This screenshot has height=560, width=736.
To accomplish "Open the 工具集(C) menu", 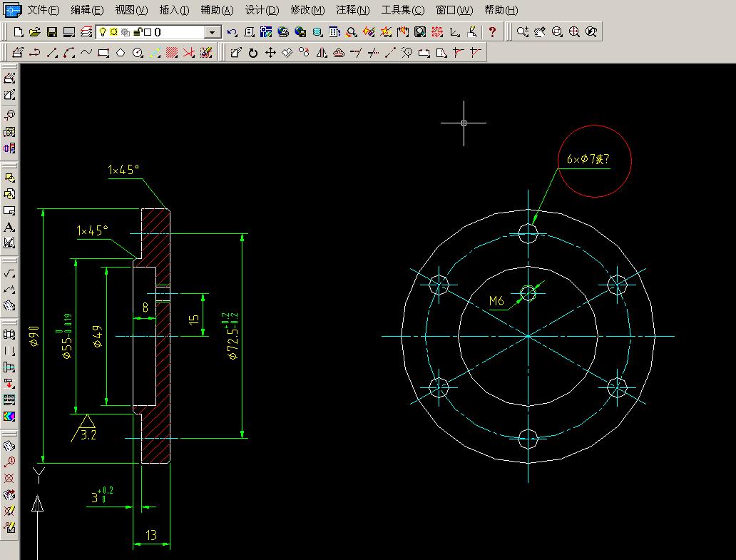I will [x=403, y=10].
